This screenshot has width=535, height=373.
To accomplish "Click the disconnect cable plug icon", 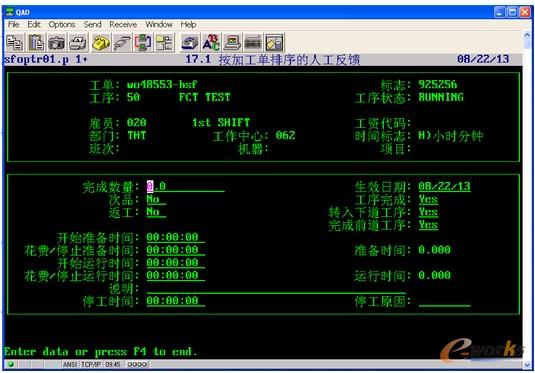I will tap(122, 43).
